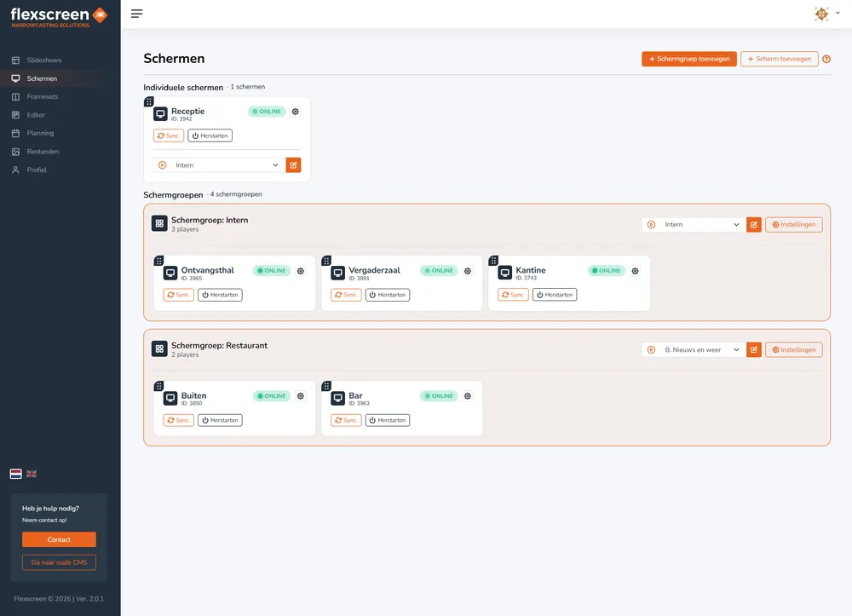852x616 pixels.
Task: Open Instellingen for Schermgroep Intern
Action: (x=794, y=224)
